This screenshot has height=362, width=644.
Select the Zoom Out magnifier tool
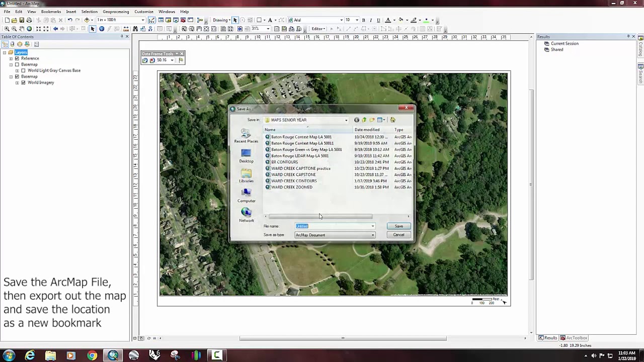pos(14,29)
